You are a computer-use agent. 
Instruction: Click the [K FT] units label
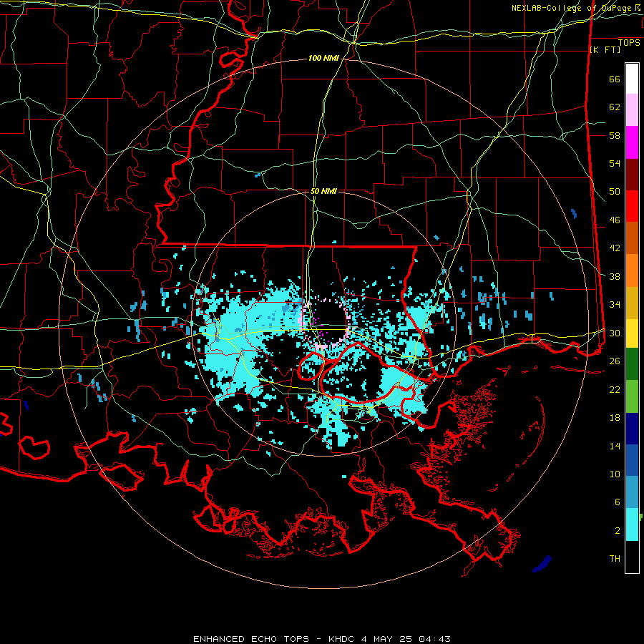pyautogui.click(x=605, y=50)
